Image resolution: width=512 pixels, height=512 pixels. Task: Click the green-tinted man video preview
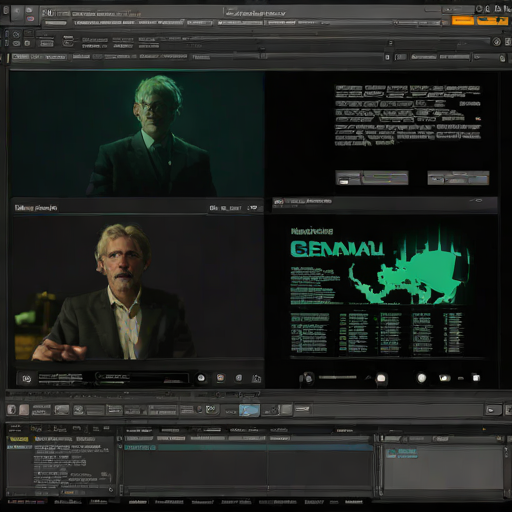pos(137,134)
